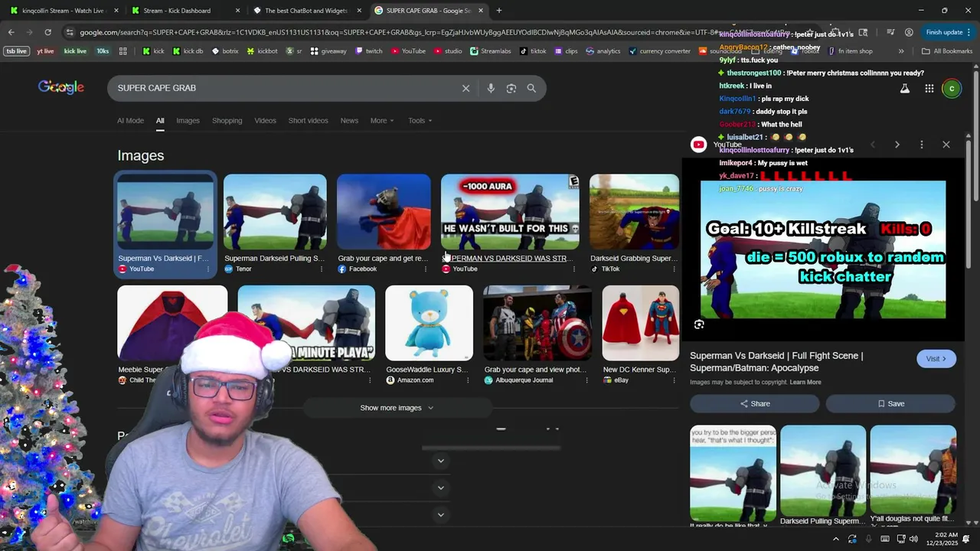Switch to Shopping search tab
The image size is (980, 551).
click(x=227, y=121)
